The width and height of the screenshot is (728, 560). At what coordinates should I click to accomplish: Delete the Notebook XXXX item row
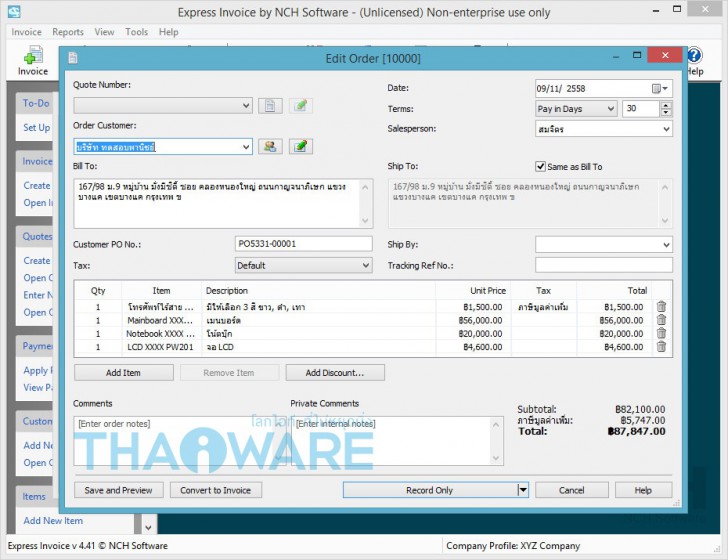point(661,333)
